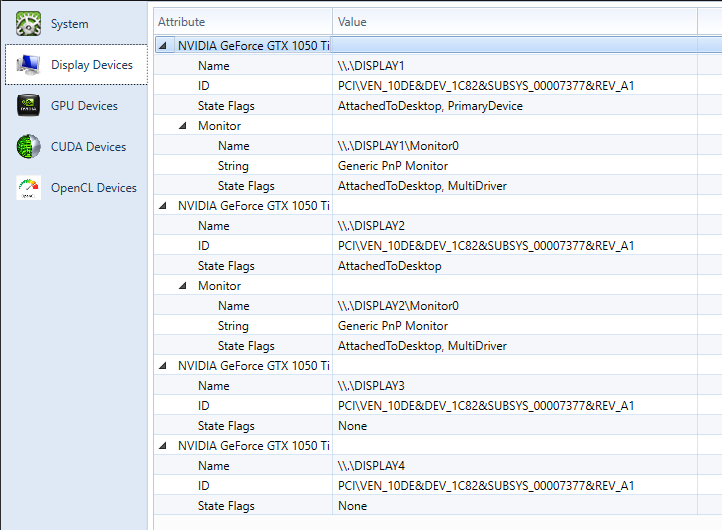Select the AttachedToDesktop, PrimaryDevice value
This screenshot has width=722, height=530.
pyautogui.click(x=430, y=106)
